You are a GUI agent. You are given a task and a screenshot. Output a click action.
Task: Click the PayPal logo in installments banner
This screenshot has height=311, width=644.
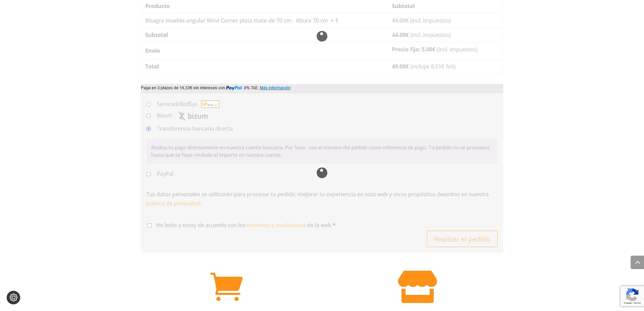[234, 88]
